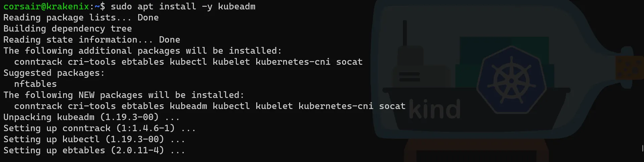The image size is (644, 162).
Task: Click the corsair@krakenix prompt text
Action: [x=46, y=6]
